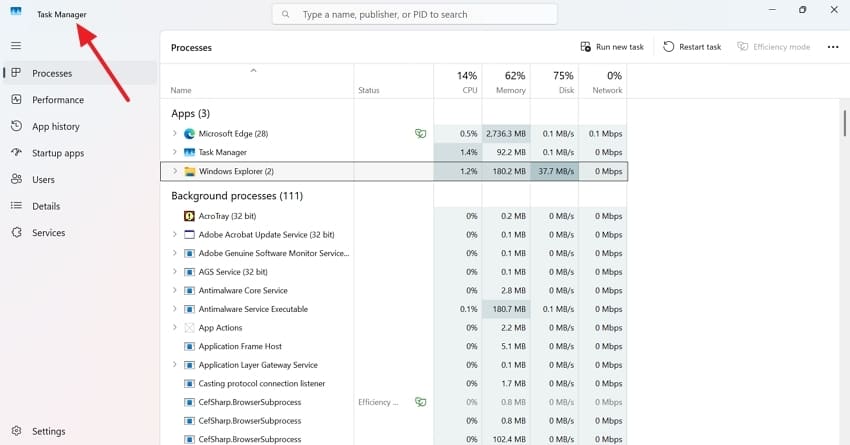Click the App Actions process icon
The height and width of the screenshot is (445, 850).
[189, 327]
